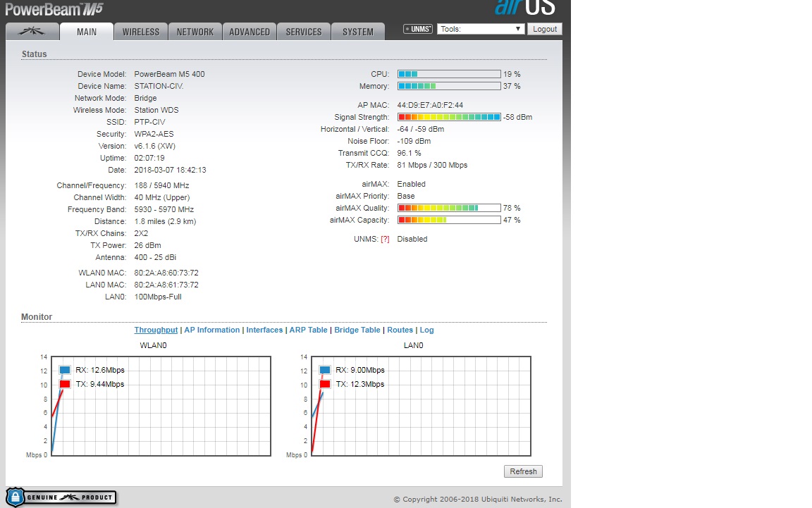Image resolution: width=812 pixels, height=508 pixels.
Task: Click the airMAX Capacity bar
Action: click(449, 220)
